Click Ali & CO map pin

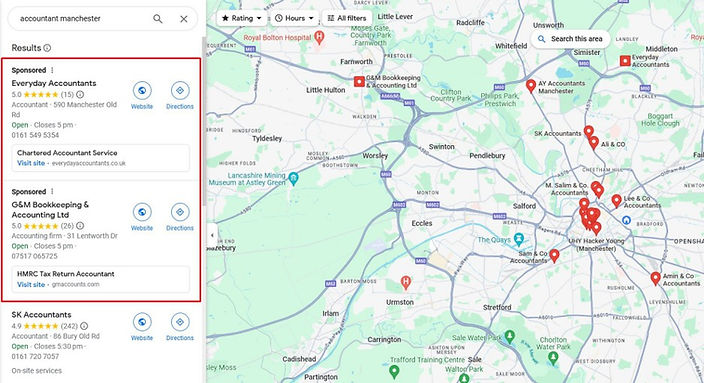[x=594, y=143]
